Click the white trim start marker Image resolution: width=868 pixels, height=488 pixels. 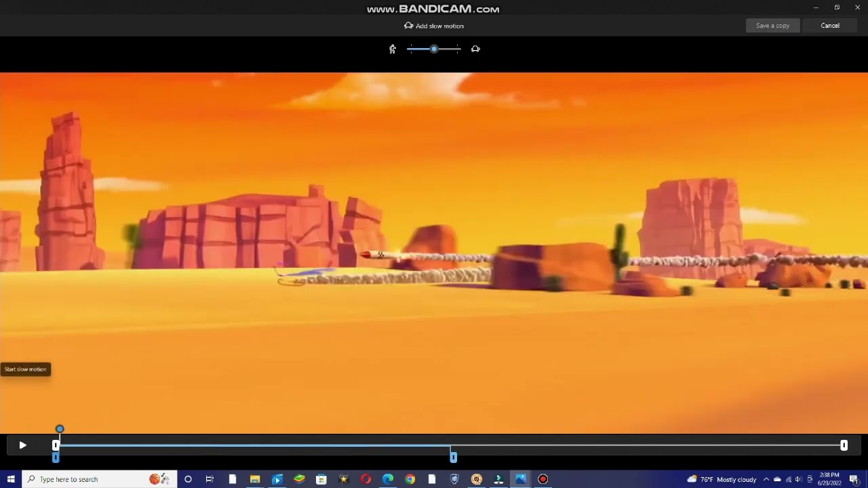55,445
